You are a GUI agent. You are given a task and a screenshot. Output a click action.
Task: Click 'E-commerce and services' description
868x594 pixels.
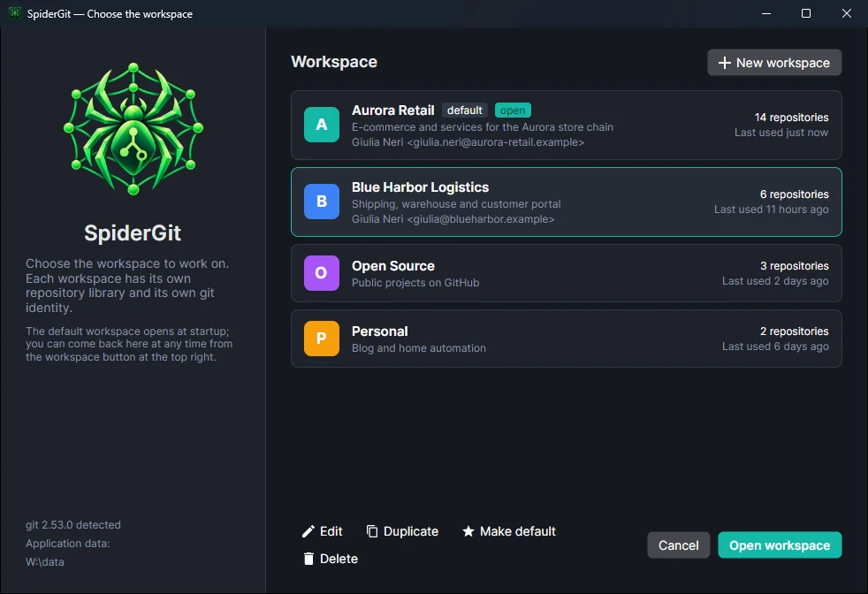click(483, 126)
